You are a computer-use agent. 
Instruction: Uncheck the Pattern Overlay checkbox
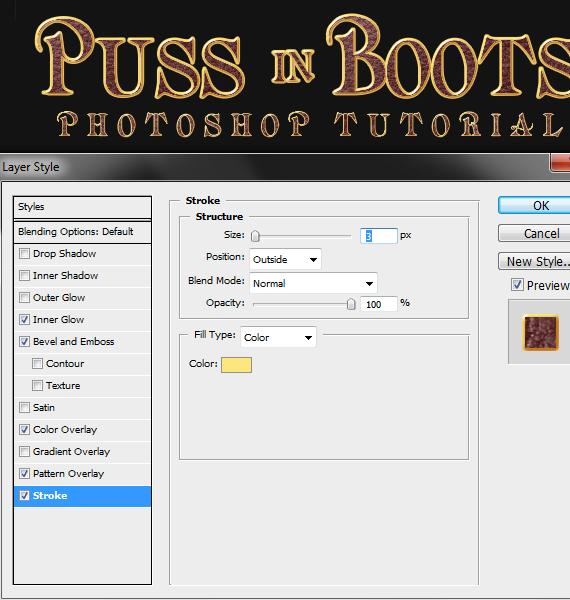pyautogui.click(x=24, y=474)
